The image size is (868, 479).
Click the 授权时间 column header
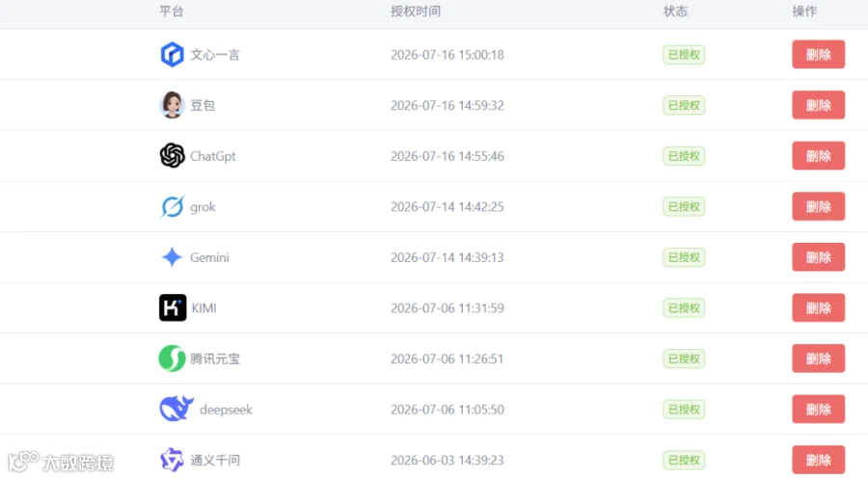click(x=415, y=11)
